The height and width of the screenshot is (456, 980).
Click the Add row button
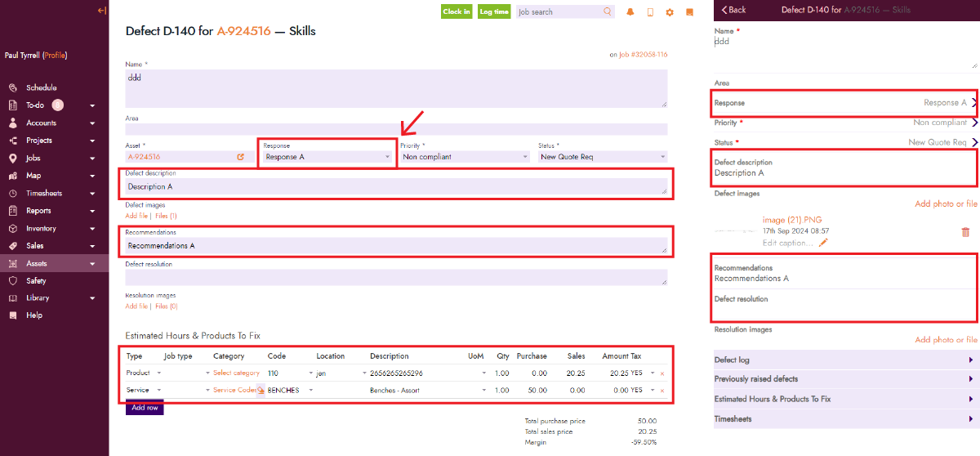pos(145,407)
